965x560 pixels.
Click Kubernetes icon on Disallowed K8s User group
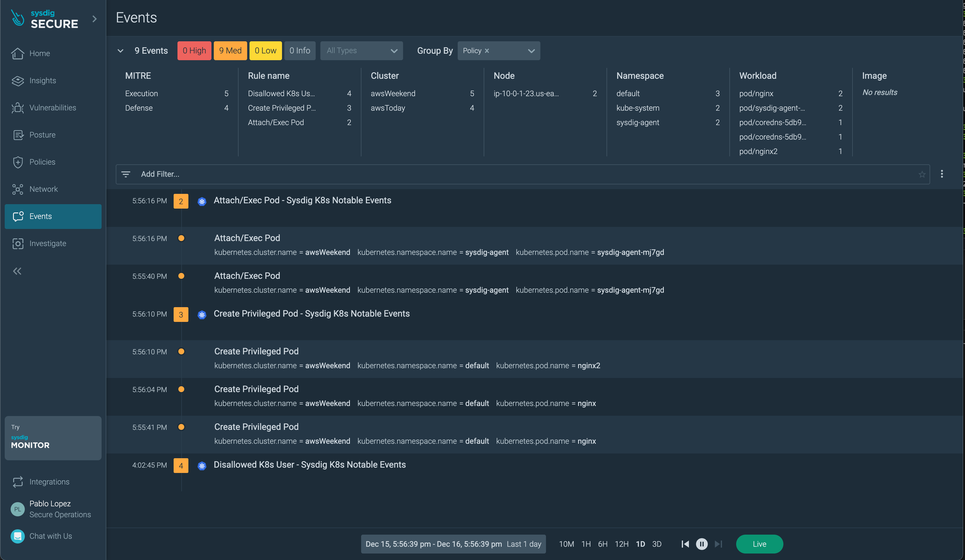tap(202, 466)
